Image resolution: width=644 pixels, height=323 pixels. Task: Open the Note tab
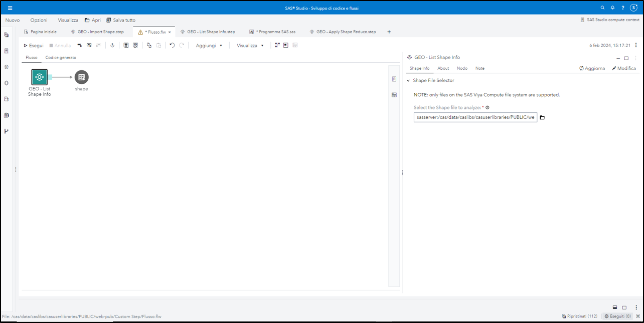[x=480, y=68]
